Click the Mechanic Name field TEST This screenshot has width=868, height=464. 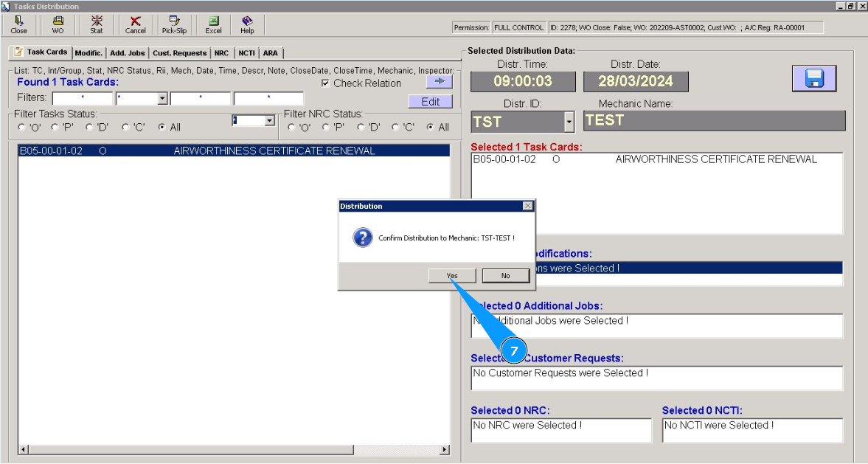[714, 121]
